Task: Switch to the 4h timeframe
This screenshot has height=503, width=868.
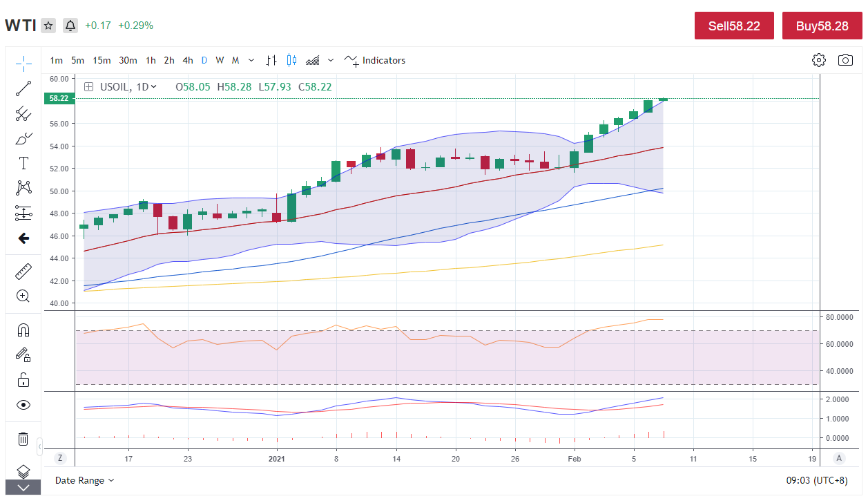Action: tap(188, 60)
